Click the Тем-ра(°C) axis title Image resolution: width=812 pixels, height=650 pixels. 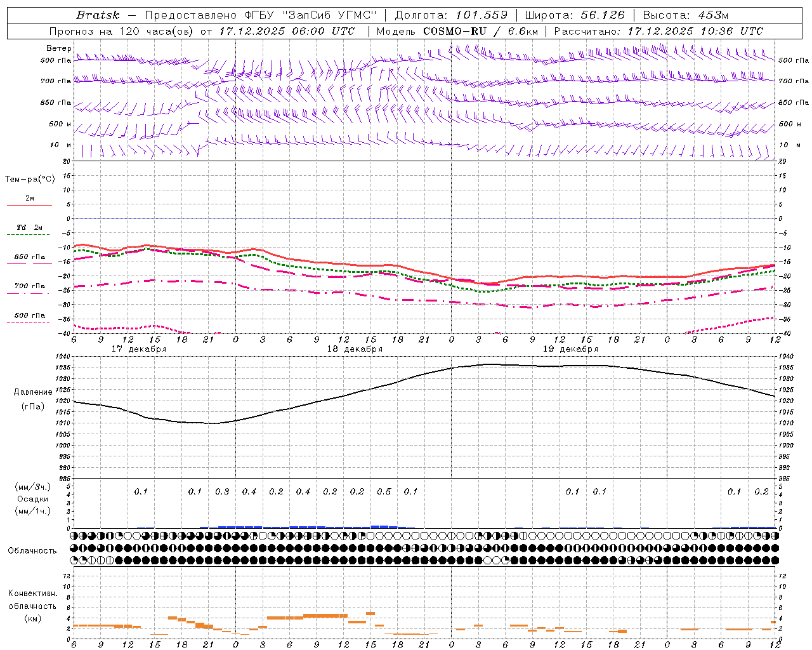(x=30, y=179)
